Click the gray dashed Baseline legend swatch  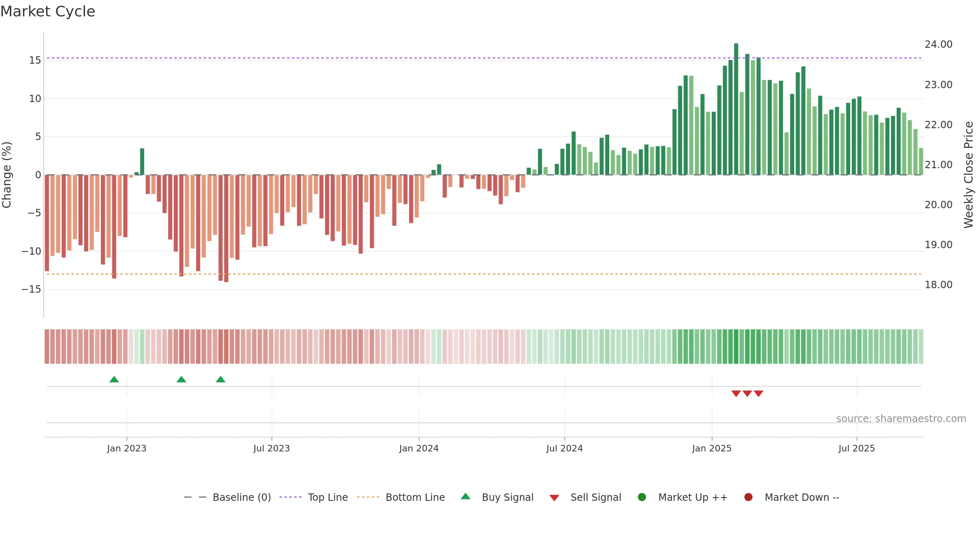pyautogui.click(x=195, y=497)
